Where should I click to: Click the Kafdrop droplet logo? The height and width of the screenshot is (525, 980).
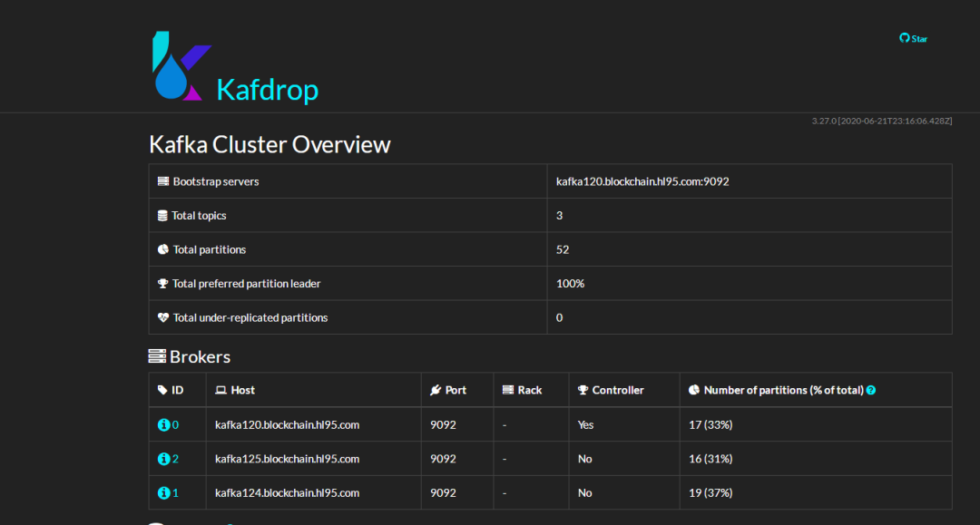(181, 65)
